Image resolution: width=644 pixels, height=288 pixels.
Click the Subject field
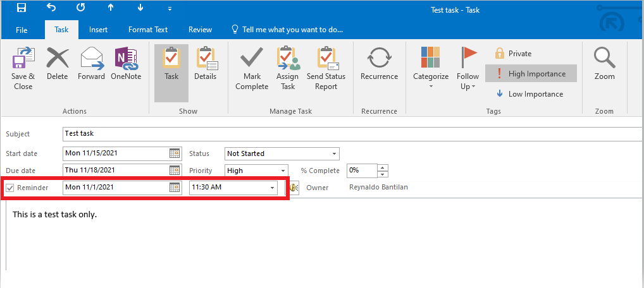tap(353, 134)
